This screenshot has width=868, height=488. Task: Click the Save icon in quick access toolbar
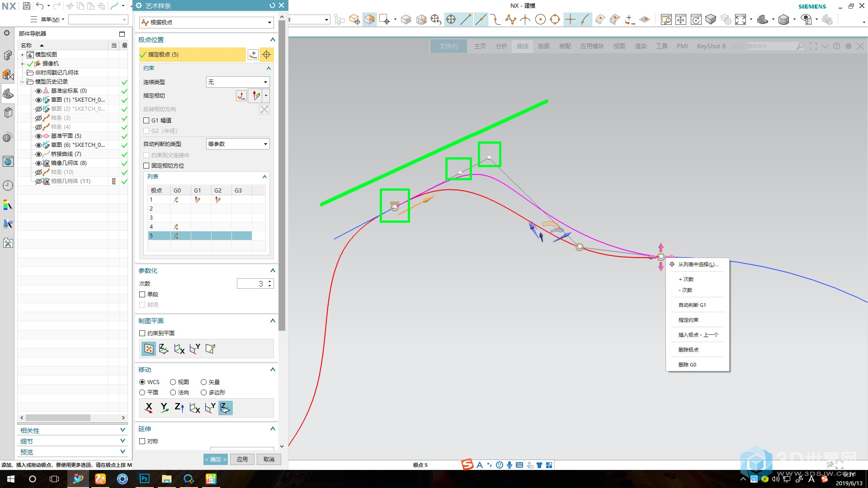(x=26, y=6)
